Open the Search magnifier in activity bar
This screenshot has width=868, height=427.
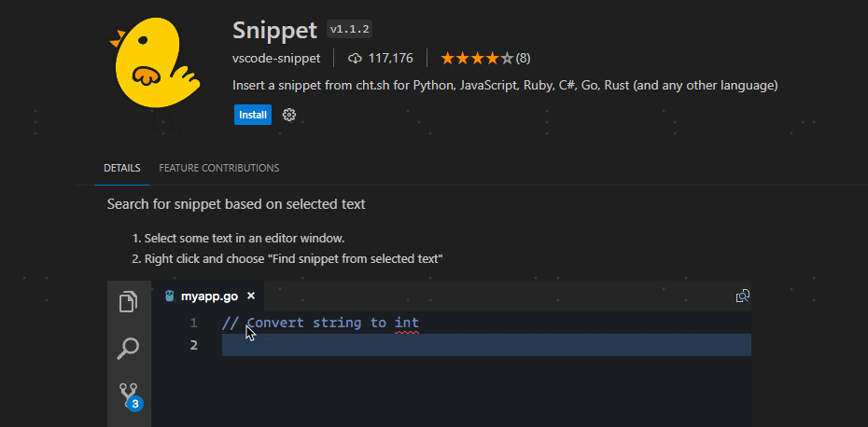[x=129, y=349]
